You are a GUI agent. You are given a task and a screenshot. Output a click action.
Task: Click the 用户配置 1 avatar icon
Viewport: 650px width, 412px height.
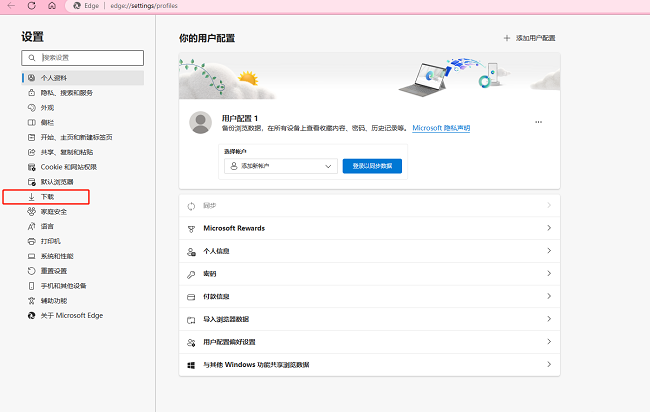point(200,123)
